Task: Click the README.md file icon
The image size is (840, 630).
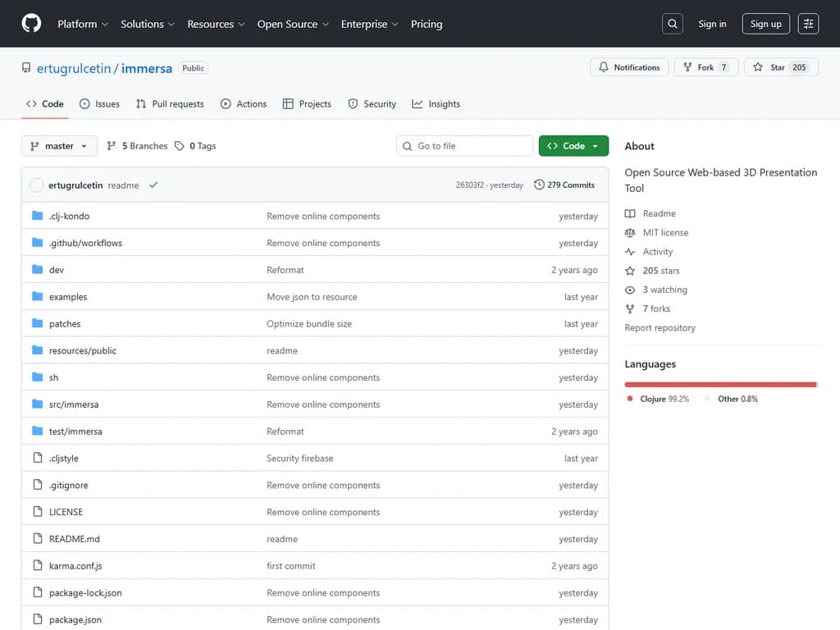Action: tap(37, 539)
